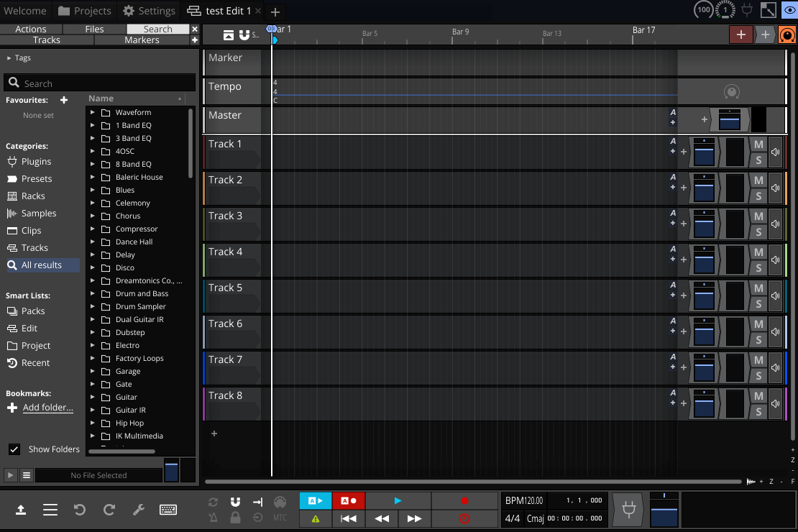Uncheck the Show Folders checkbox
The width and height of the screenshot is (798, 532).
point(14,449)
